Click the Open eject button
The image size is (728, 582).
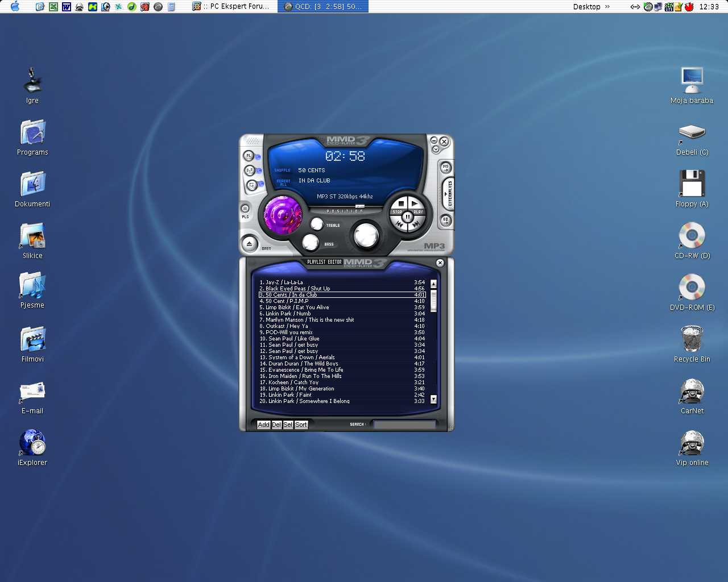(x=249, y=244)
